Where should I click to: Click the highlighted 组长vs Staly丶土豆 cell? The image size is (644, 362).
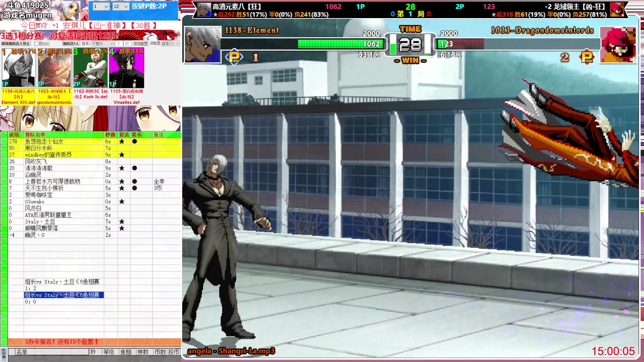[64, 295]
